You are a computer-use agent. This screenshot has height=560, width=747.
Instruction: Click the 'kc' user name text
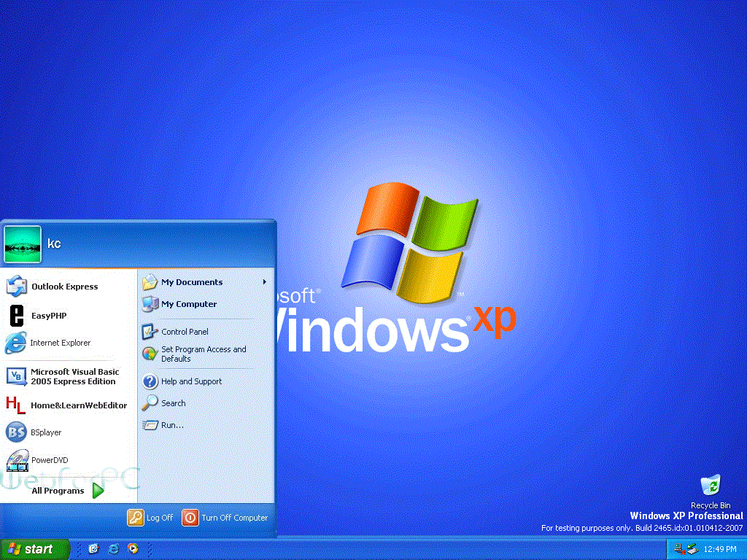pos(54,244)
